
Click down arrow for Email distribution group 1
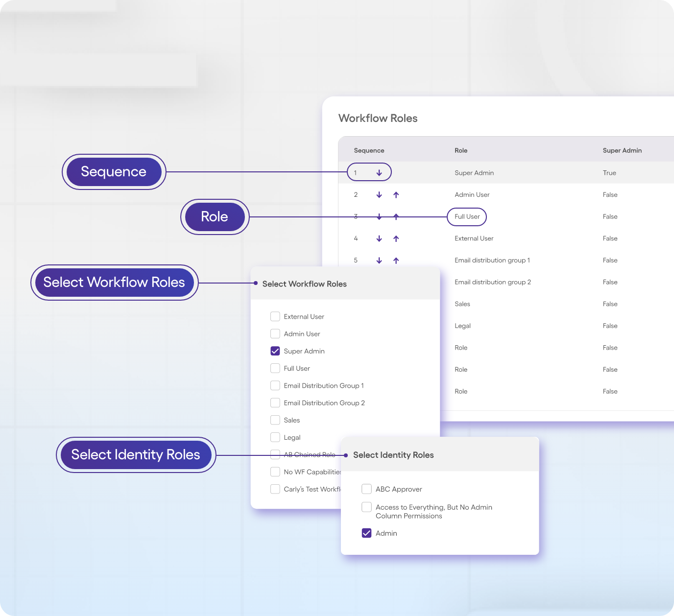click(379, 261)
